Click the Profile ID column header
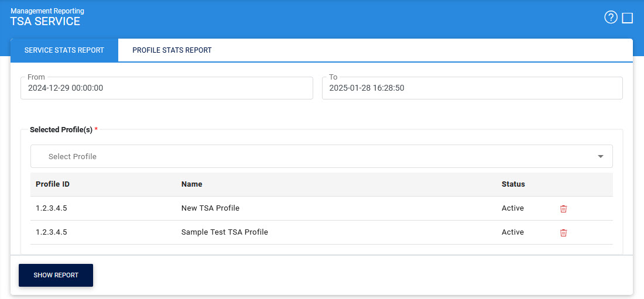The height and width of the screenshot is (299, 644). tap(53, 184)
